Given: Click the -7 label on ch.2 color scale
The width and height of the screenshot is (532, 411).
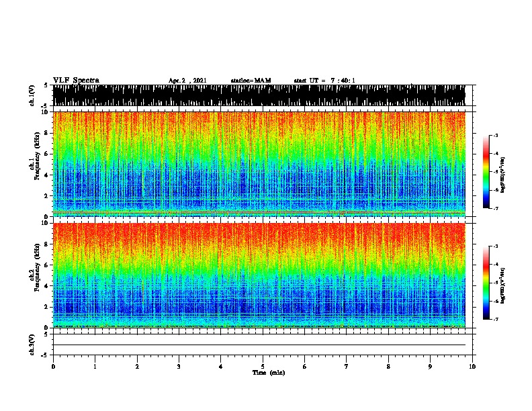Looking at the screenshot, I should [496, 319].
